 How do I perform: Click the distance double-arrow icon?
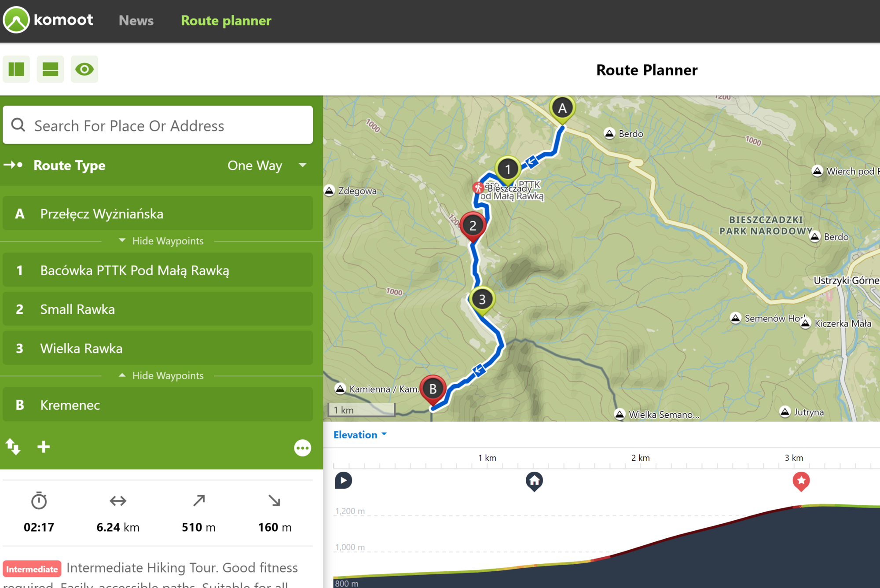[118, 501]
